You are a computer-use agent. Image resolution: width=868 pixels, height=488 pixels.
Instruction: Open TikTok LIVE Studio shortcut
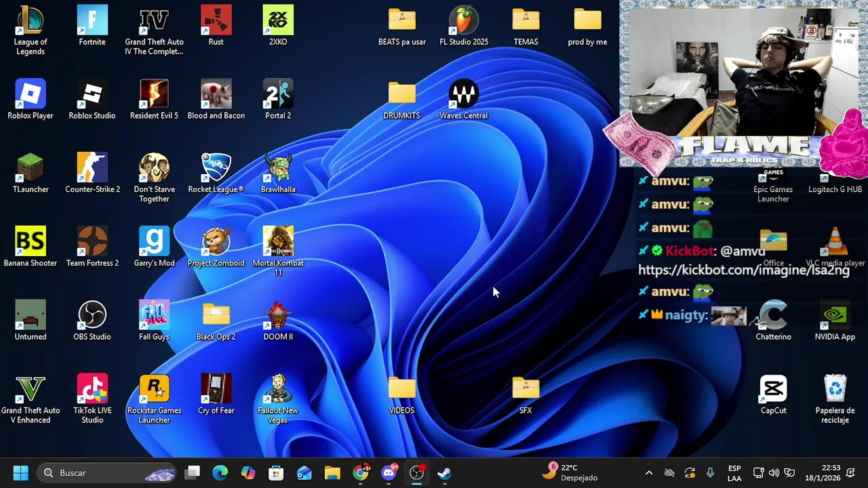tap(92, 399)
